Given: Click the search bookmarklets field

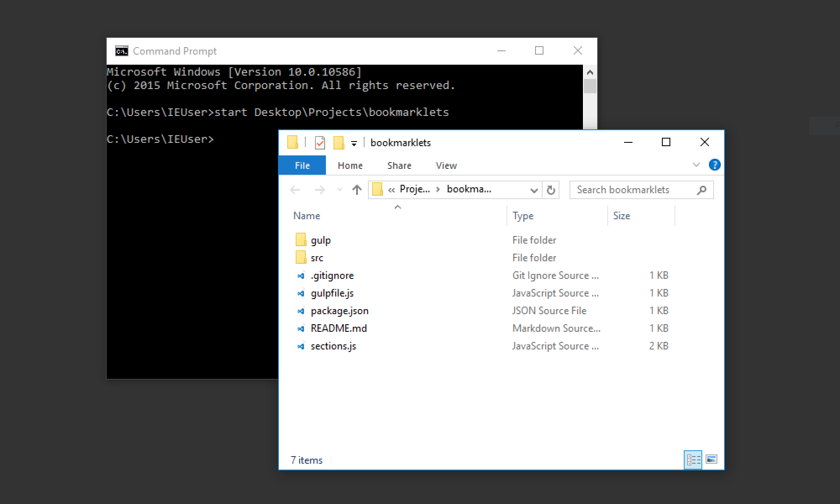Looking at the screenshot, I should point(639,189).
